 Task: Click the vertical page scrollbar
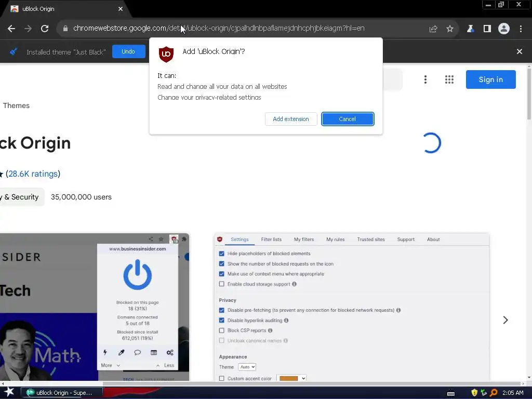[x=529, y=94]
